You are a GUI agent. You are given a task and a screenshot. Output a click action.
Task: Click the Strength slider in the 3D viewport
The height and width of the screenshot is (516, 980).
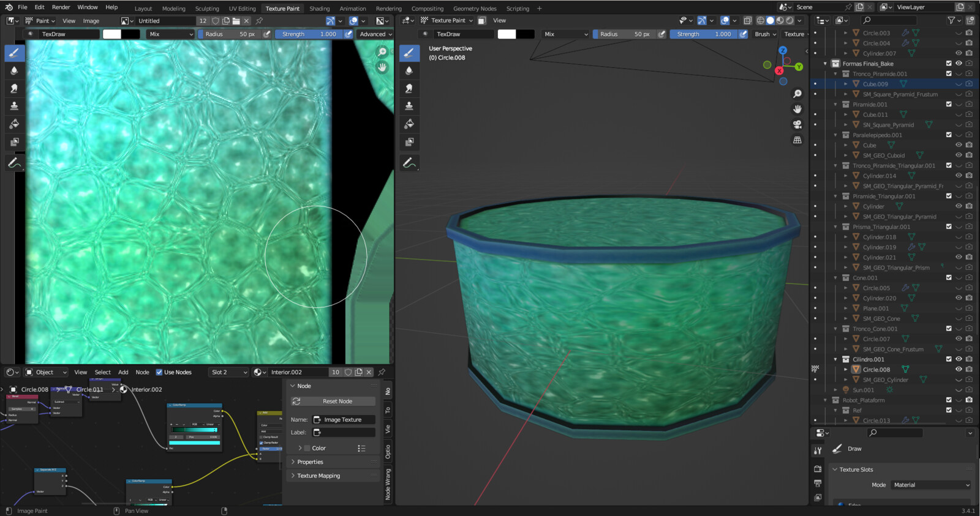tap(703, 34)
